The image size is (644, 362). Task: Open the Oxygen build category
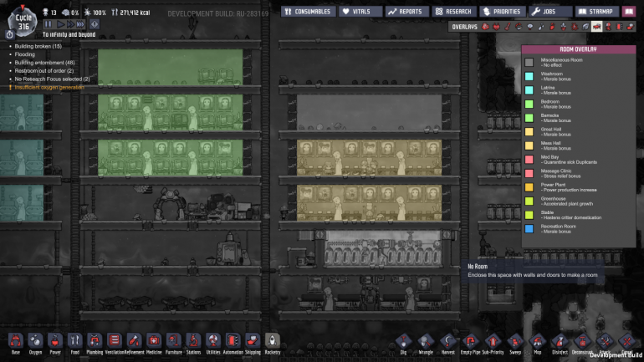[35, 341]
